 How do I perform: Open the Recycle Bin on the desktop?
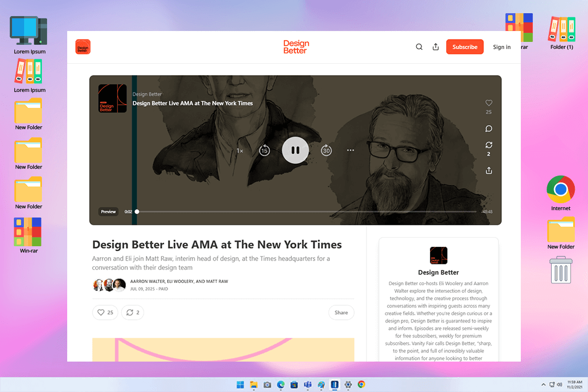coord(561,270)
